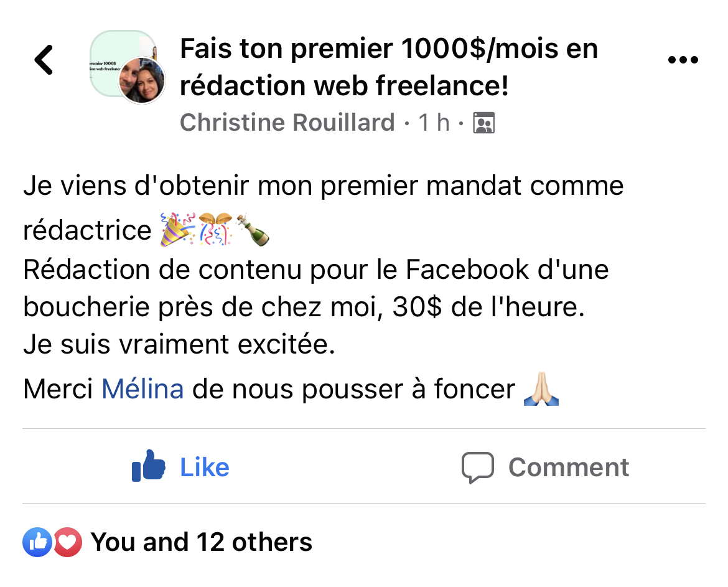728x587 pixels.
Task: Tap the red heart love reaction badge
Action: pyautogui.click(x=67, y=543)
